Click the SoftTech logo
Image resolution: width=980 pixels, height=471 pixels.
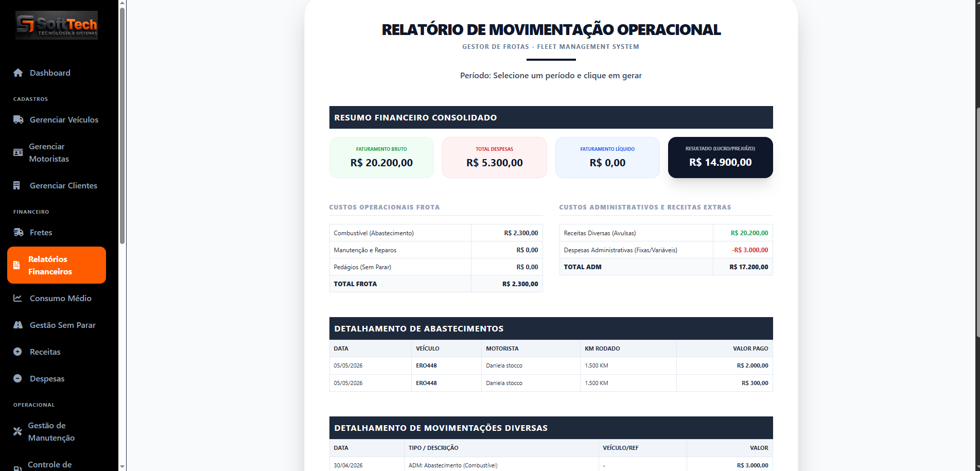pyautogui.click(x=57, y=25)
